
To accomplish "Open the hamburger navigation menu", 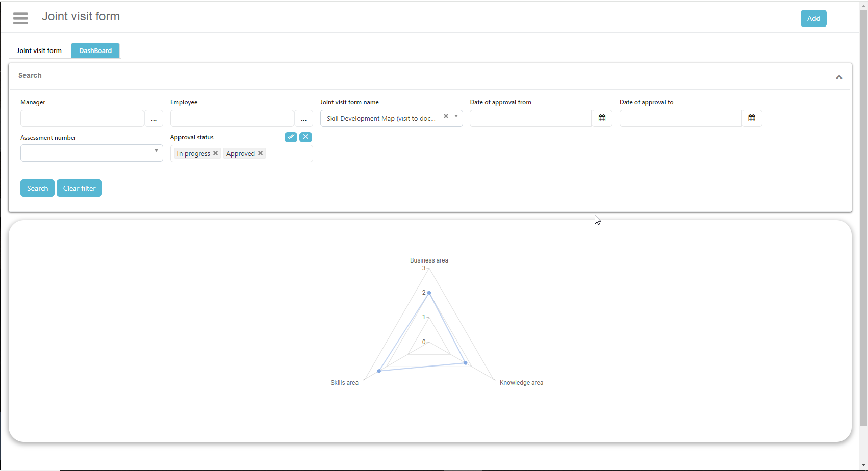I will click(20, 18).
